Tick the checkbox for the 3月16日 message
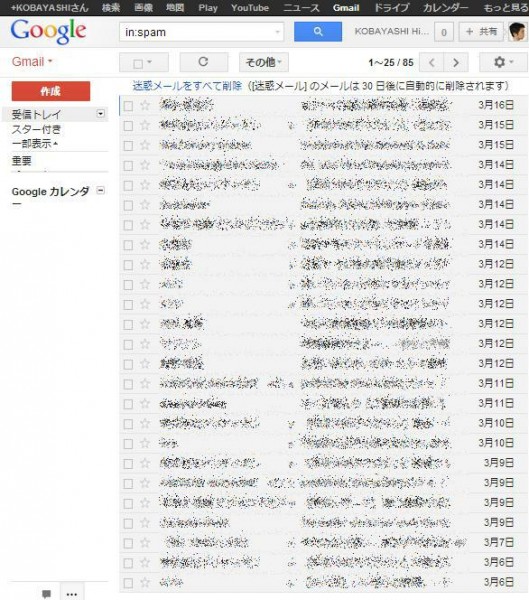 [128, 106]
